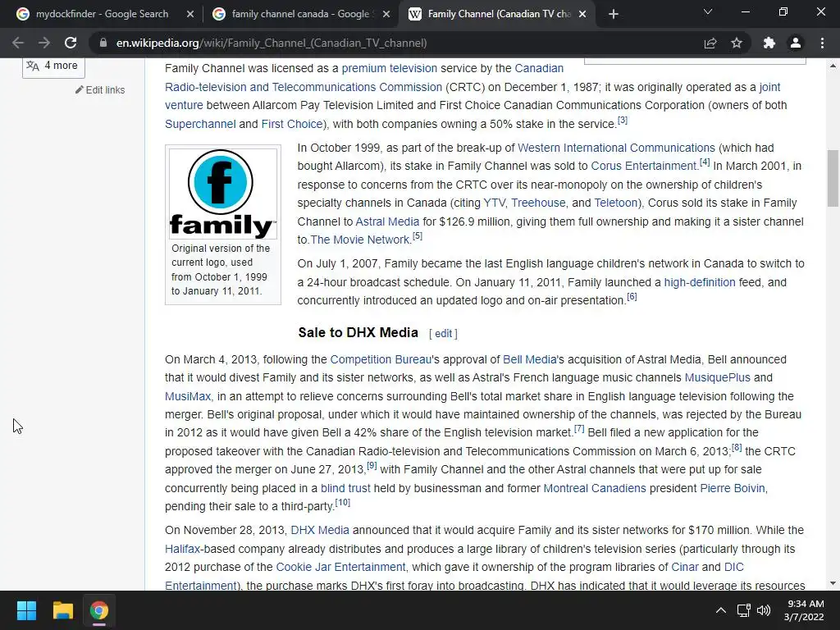This screenshot has width=840, height=630.
Task: Bookmark this page with star
Action: pos(737,43)
